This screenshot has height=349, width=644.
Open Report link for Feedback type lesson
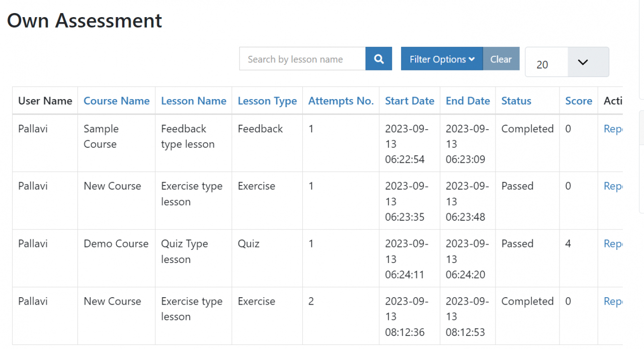pos(613,129)
